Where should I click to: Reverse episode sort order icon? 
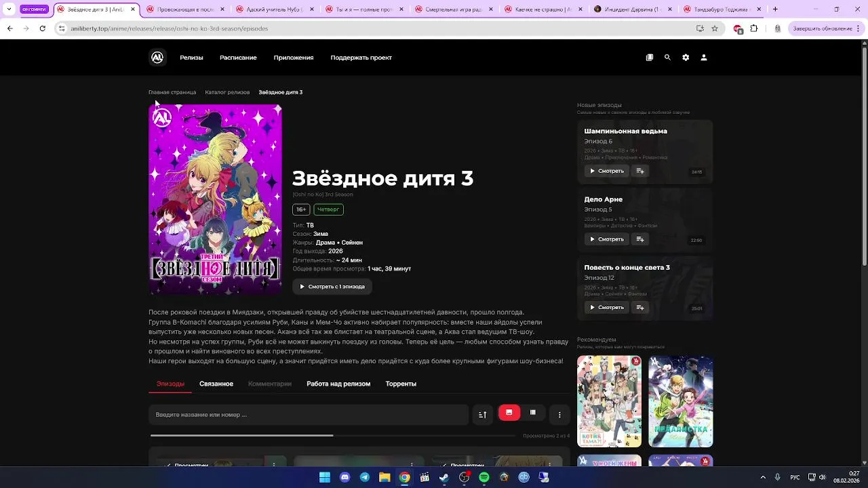pos(482,414)
